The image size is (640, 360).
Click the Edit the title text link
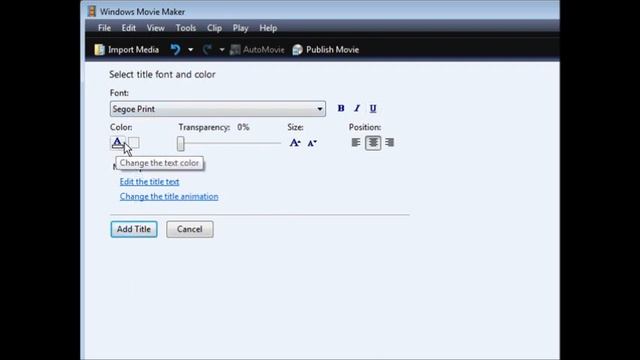coord(149,182)
